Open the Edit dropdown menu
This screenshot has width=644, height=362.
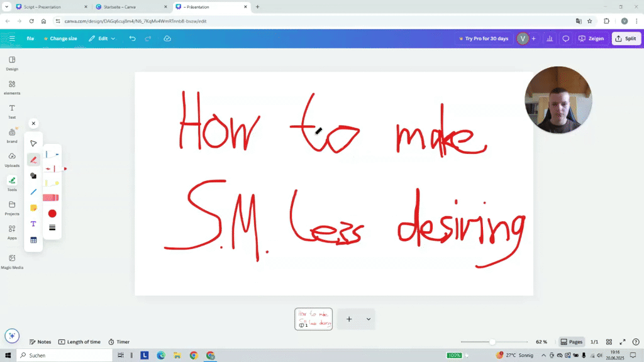(102, 38)
